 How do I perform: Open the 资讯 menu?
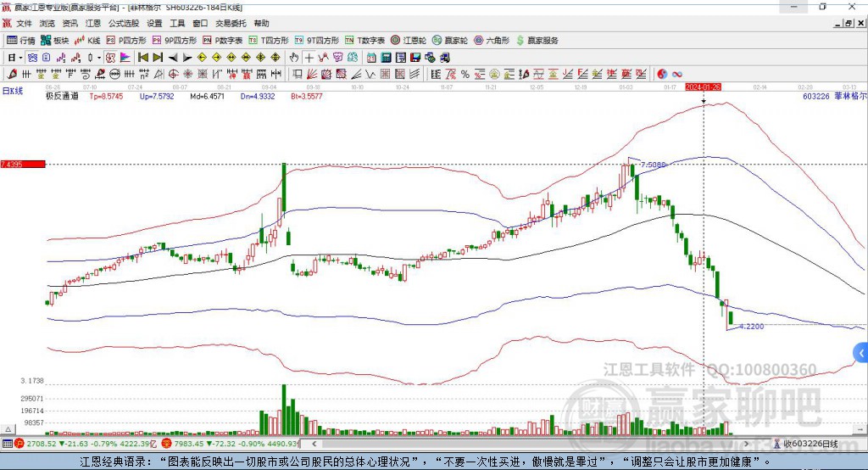coord(70,23)
